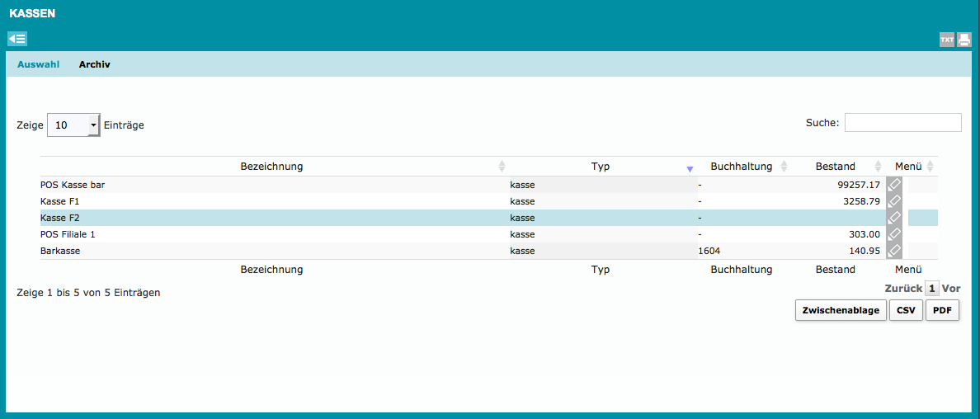Click into the Suche search field
The height and width of the screenshot is (419, 980).
coord(902,123)
